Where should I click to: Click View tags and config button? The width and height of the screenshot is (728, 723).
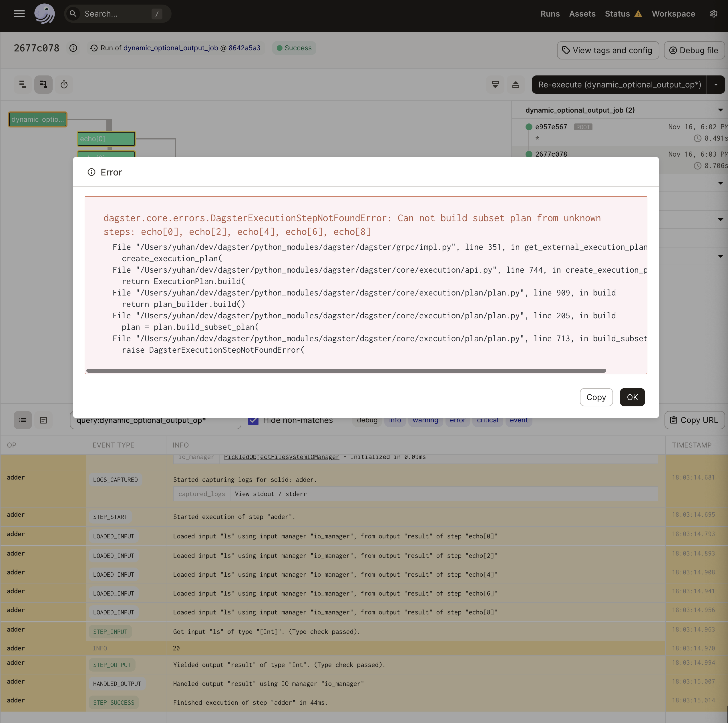click(x=607, y=51)
